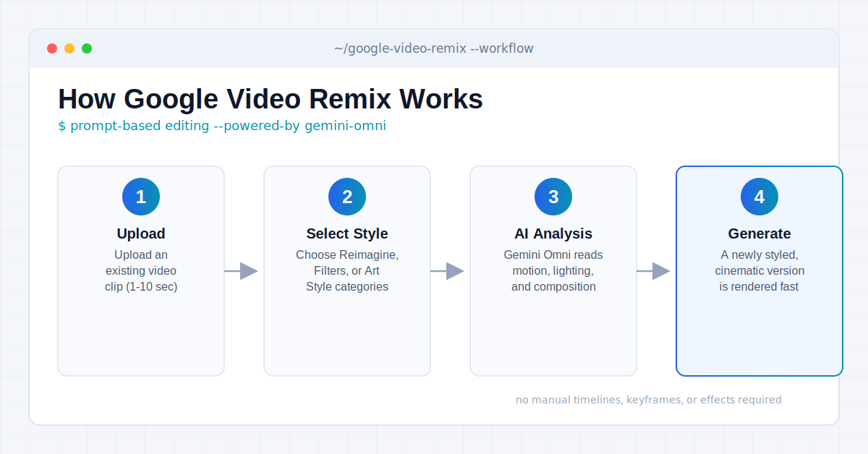The image size is (868, 454).
Task: Click the text "Choose Reimagine, Filters, or Art Style categories"
Action: (347, 271)
